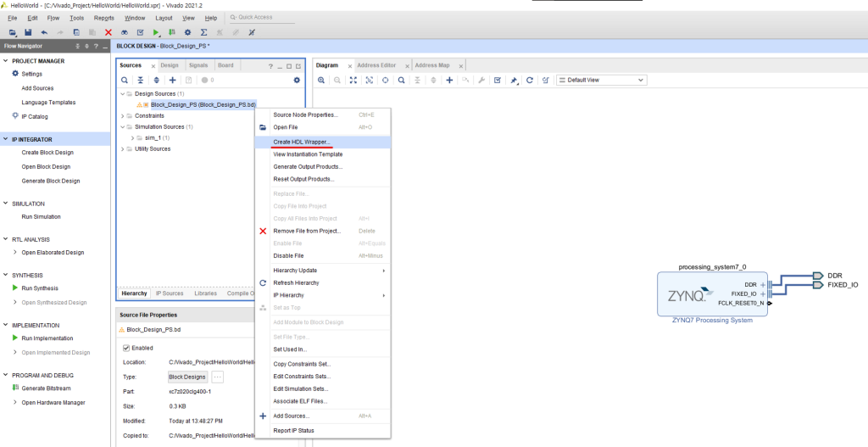Viewport: 868px width, 447px height.
Task: Click Run Synthesis in Flow Navigator
Action: [40, 288]
